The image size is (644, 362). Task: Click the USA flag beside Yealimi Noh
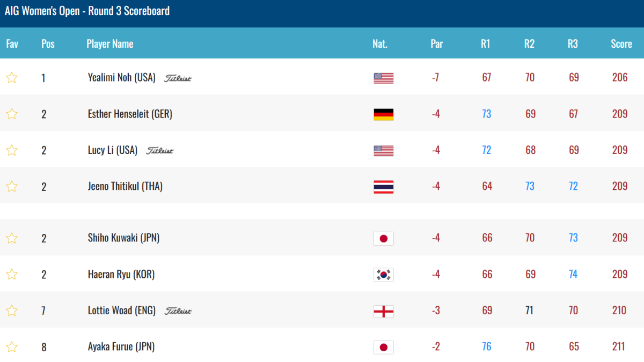(384, 78)
